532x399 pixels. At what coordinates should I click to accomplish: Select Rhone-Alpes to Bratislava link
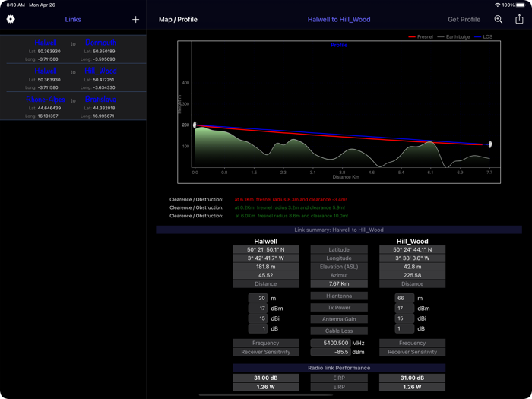[73, 106]
